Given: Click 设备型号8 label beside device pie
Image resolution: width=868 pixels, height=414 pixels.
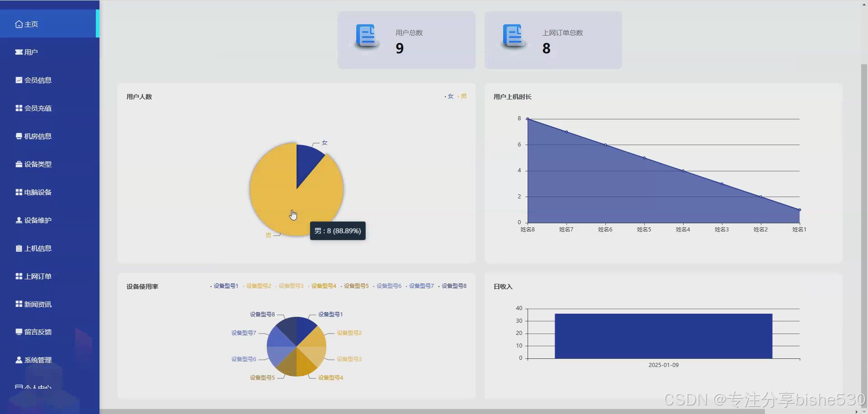Looking at the screenshot, I should coord(262,314).
